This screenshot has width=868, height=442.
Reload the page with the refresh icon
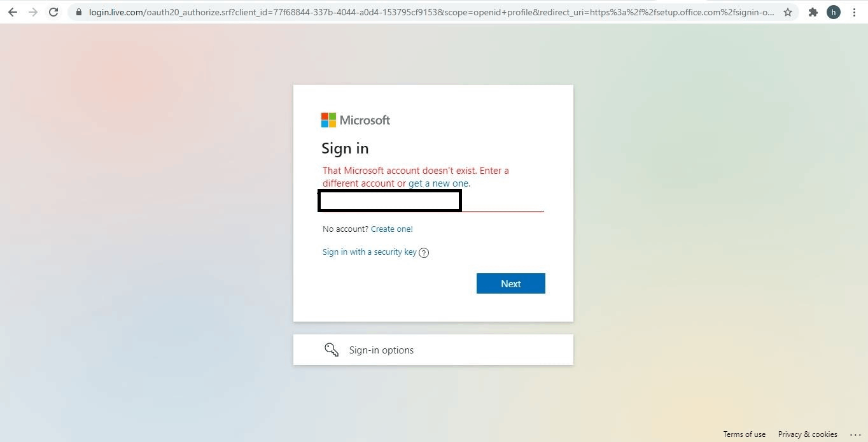point(54,12)
